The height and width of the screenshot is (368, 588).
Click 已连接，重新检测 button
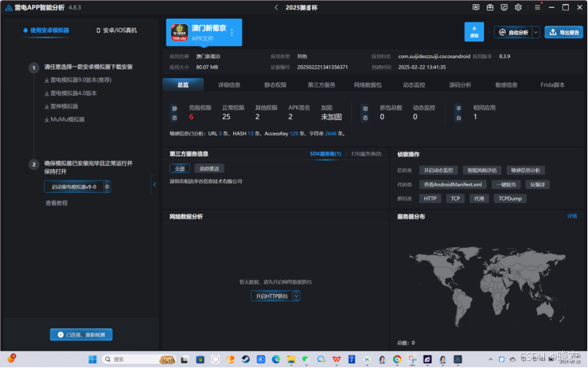tap(81, 335)
